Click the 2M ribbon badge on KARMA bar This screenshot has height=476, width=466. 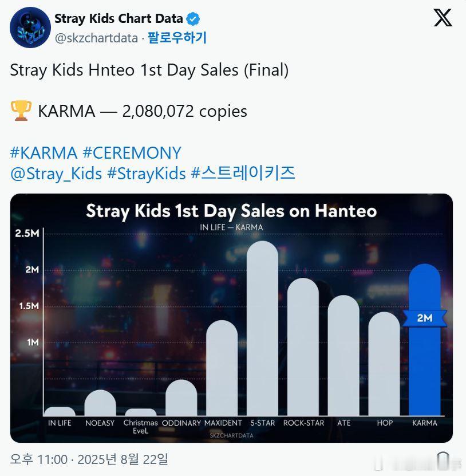[424, 318]
